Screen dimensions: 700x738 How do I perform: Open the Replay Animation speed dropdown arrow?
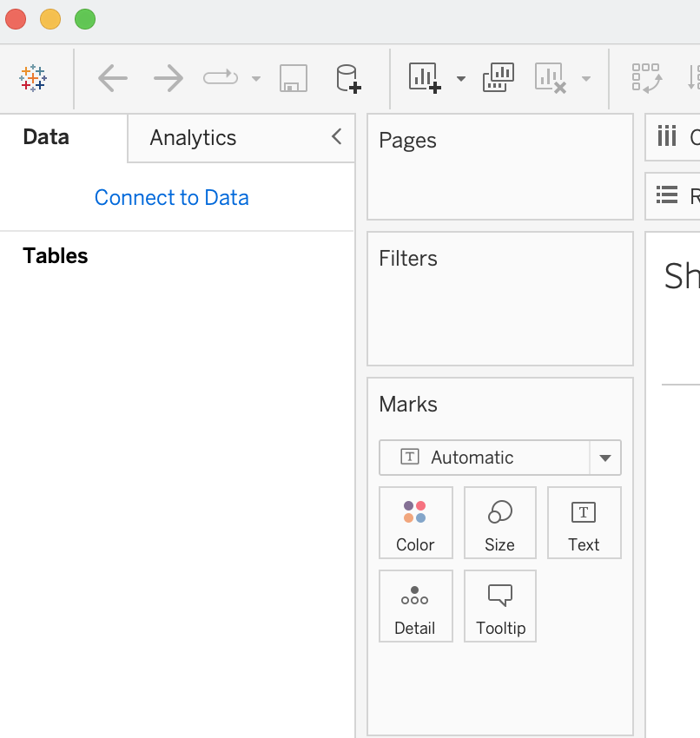256,79
